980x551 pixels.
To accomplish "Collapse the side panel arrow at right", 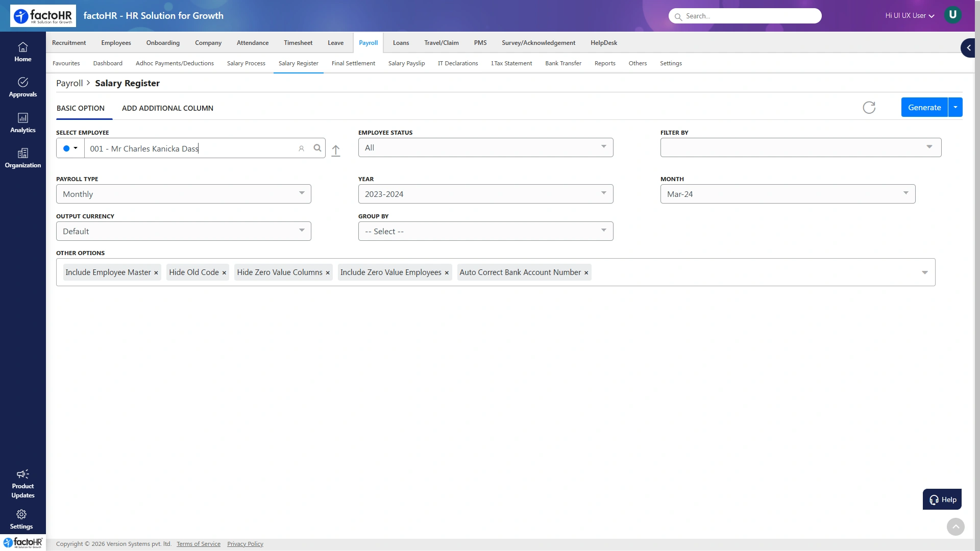I will 968,48.
